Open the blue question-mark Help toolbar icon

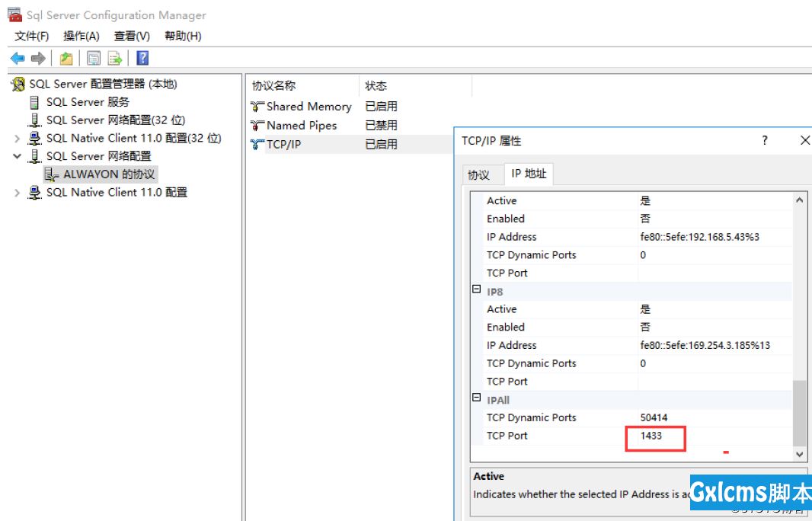click(x=142, y=58)
